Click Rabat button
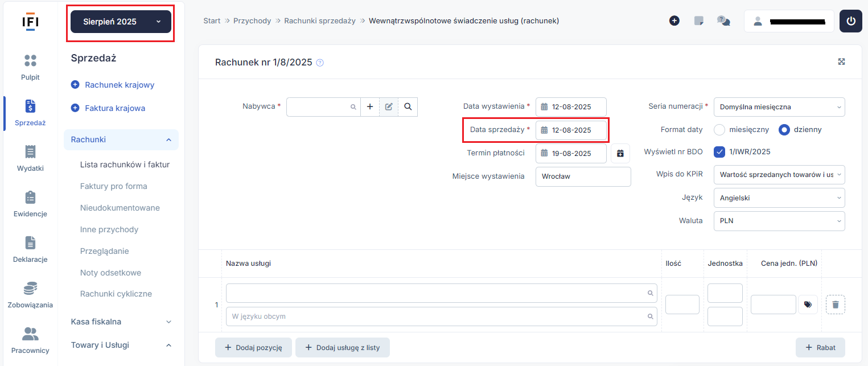The height and width of the screenshot is (366, 868). (x=820, y=347)
